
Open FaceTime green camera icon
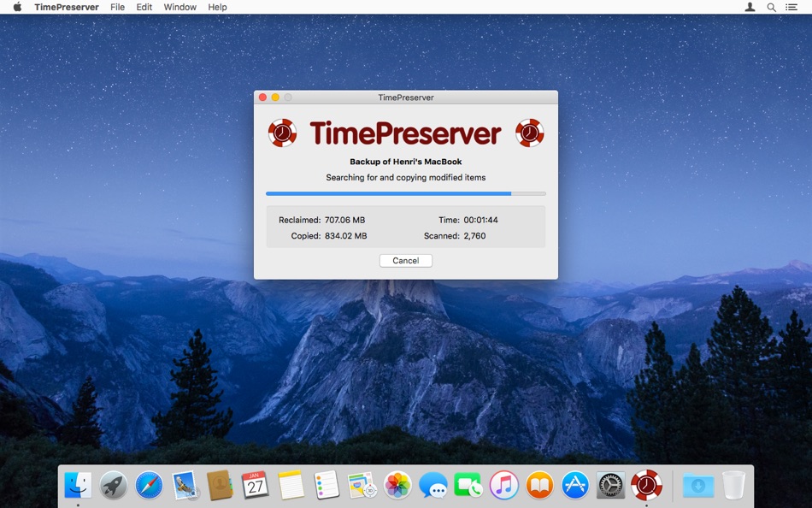click(468, 486)
